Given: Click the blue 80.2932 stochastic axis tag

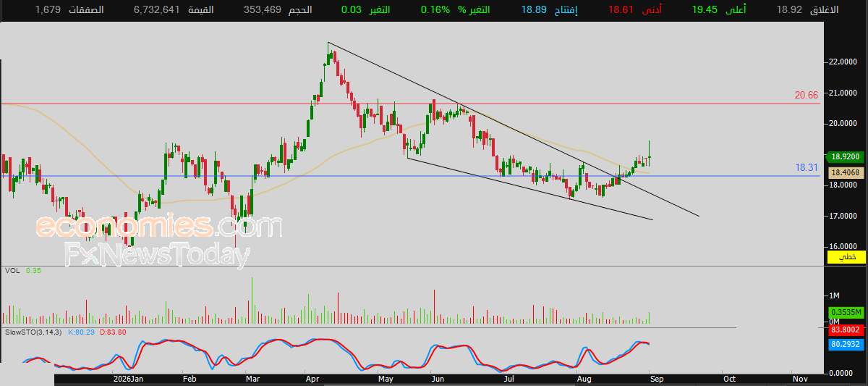Looking at the screenshot, I should click(x=845, y=345).
